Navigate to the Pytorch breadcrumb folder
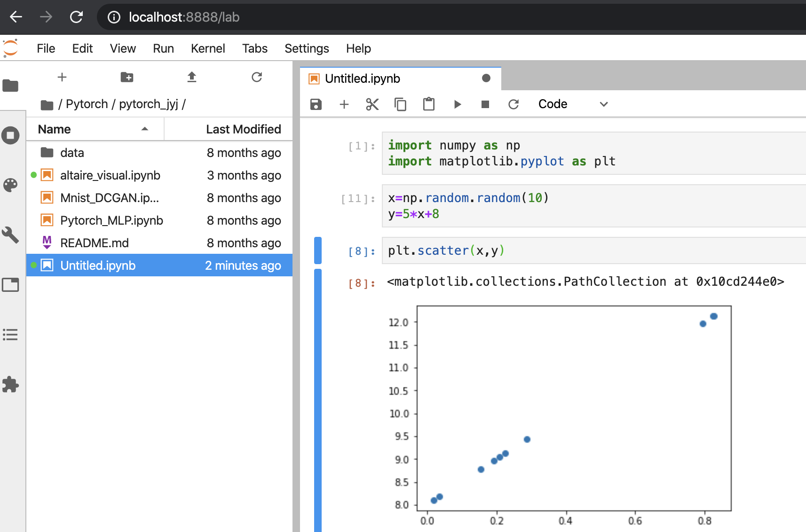This screenshot has height=532, width=806. 87,104
